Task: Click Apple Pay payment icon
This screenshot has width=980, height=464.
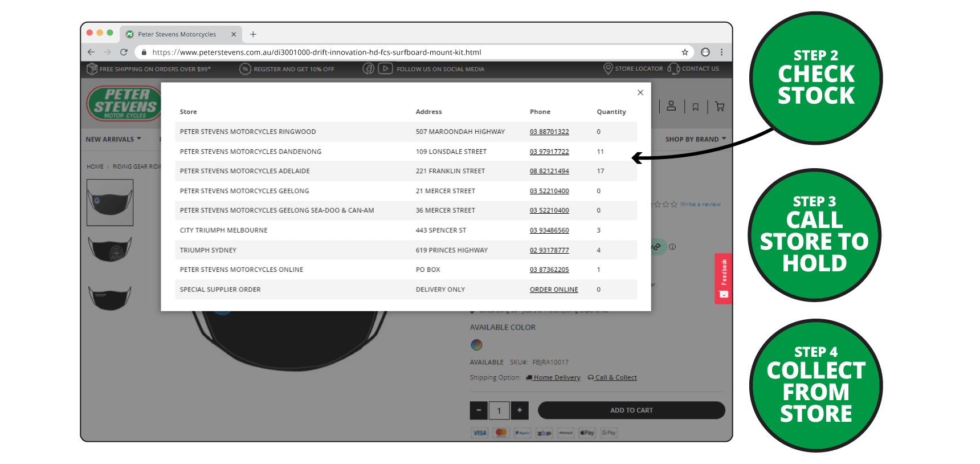Action: coord(587,433)
